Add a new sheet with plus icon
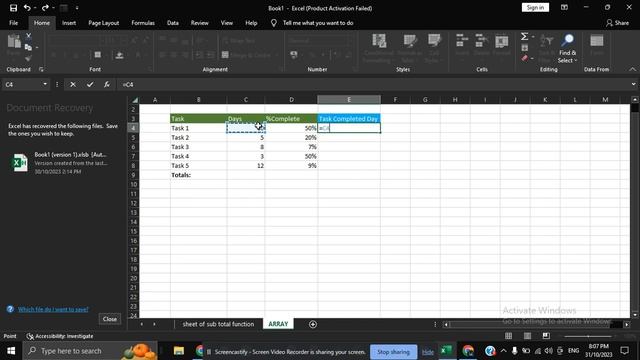The image size is (640, 360). click(x=313, y=324)
